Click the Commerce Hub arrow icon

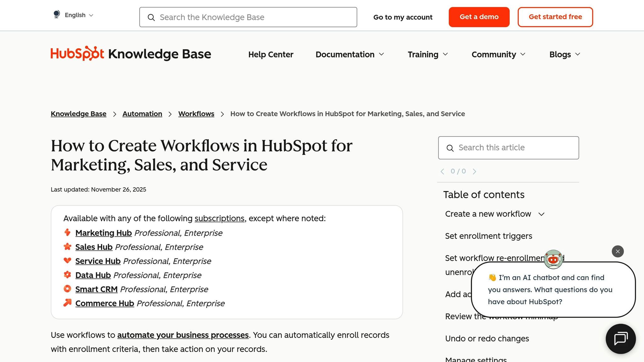point(67,303)
